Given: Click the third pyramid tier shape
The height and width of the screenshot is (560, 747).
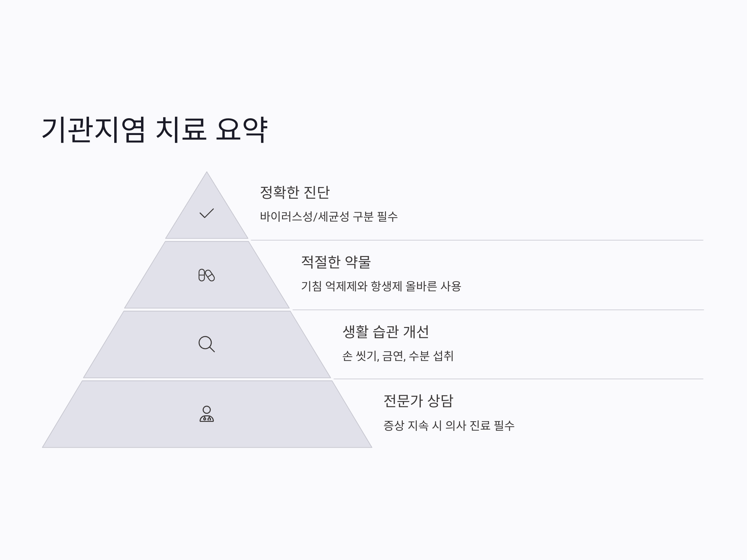Looking at the screenshot, I should 207,344.
